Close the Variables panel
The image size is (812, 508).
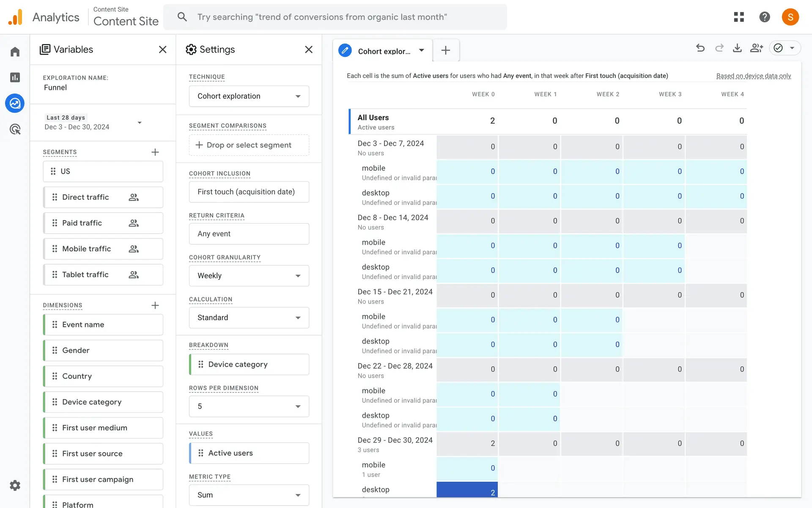pos(162,50)
